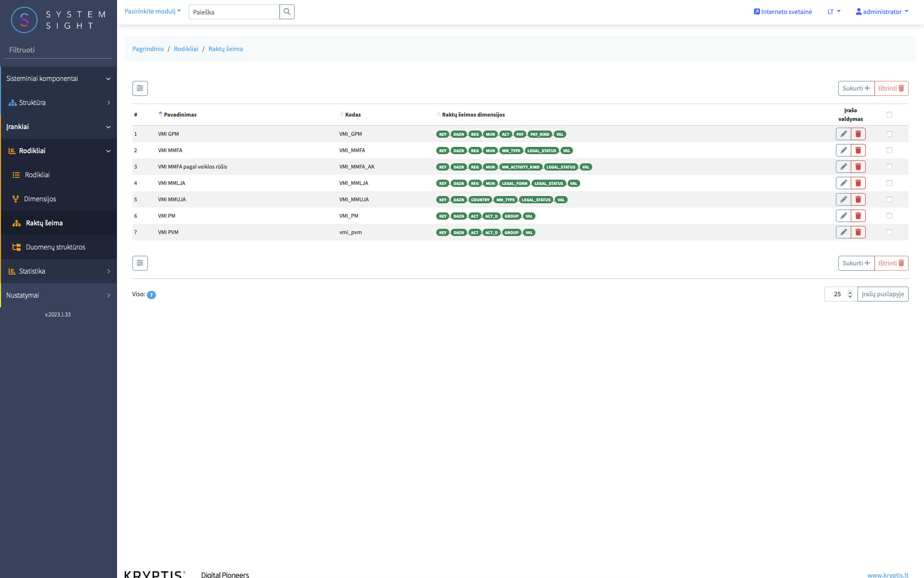The width and height of the screenshot is (924, 578).
Task: Open the Pasirinkite modulį dropdown
Action: 153,11
